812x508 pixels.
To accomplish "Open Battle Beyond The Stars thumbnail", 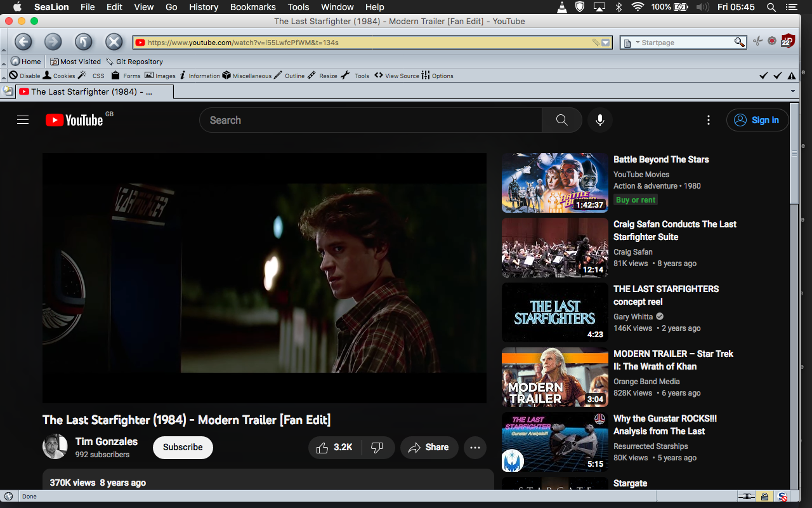I will coord(555,183).
